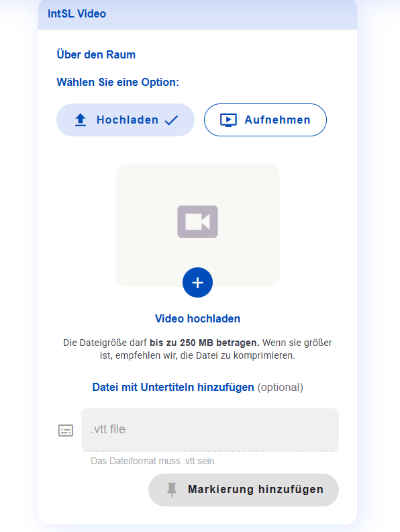The image size is (400, 532).
Task: Click 'Das Dateiformat muss .vtt sein' hint
Action: [153, 461]
